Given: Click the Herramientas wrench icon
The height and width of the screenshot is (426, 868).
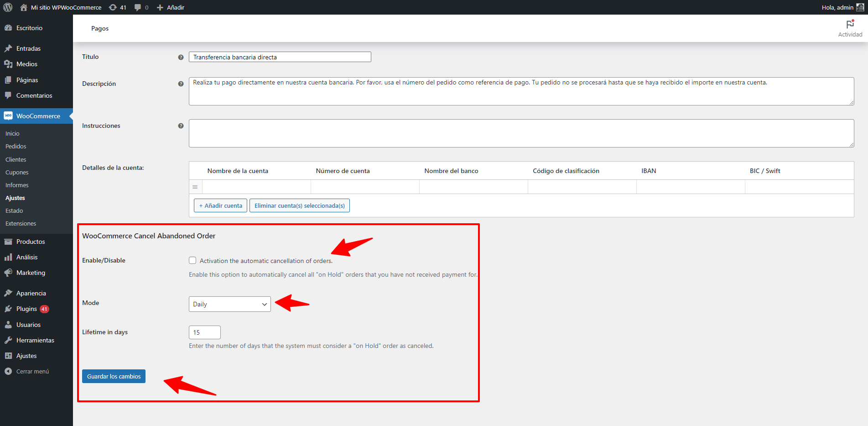Looking at the screenshot, I should coord(8,340).
